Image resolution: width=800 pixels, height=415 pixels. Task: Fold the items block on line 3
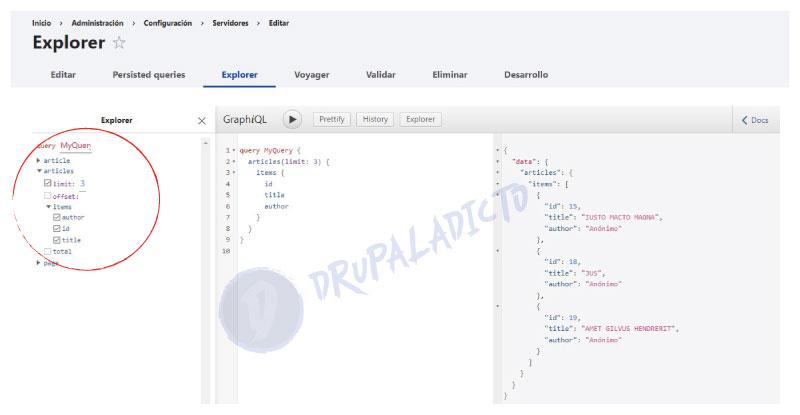pyautogui.click(x=234, y=173)
